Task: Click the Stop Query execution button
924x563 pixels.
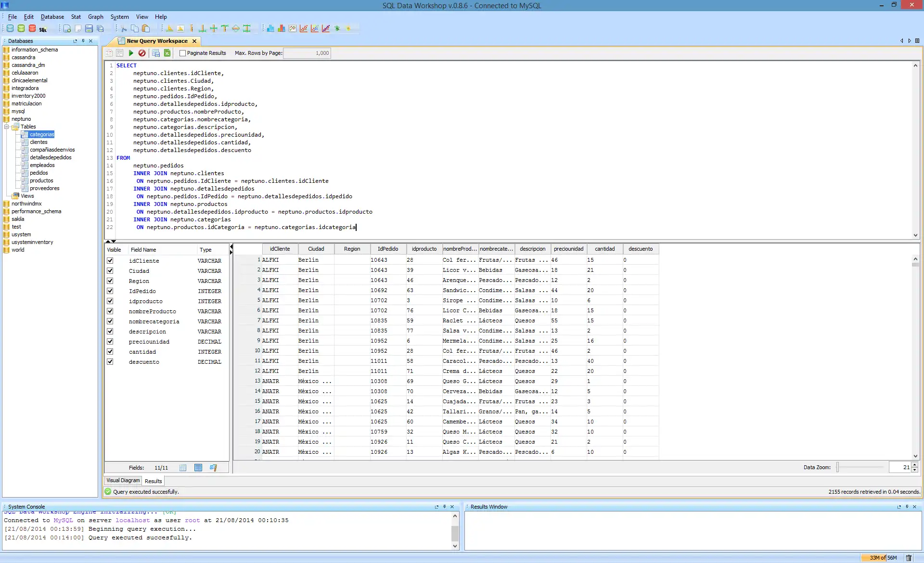Action: coord(142,53)
